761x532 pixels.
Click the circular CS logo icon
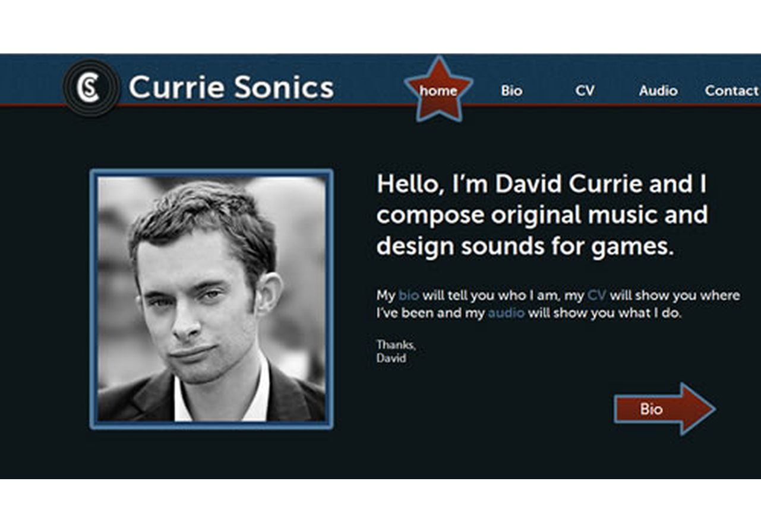[x=91, y=88]
